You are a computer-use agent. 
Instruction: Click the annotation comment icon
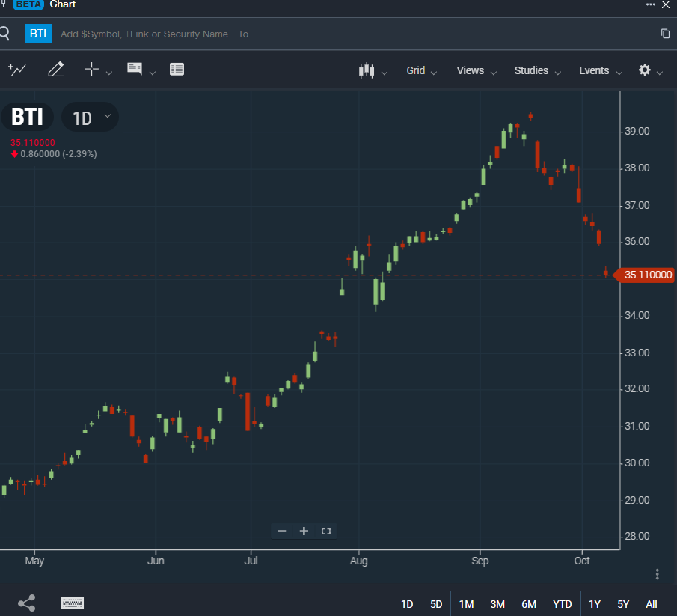click(135, 69)
